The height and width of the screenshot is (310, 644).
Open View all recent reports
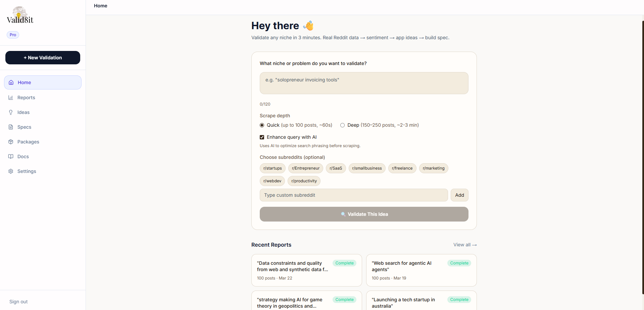(465, 245)
